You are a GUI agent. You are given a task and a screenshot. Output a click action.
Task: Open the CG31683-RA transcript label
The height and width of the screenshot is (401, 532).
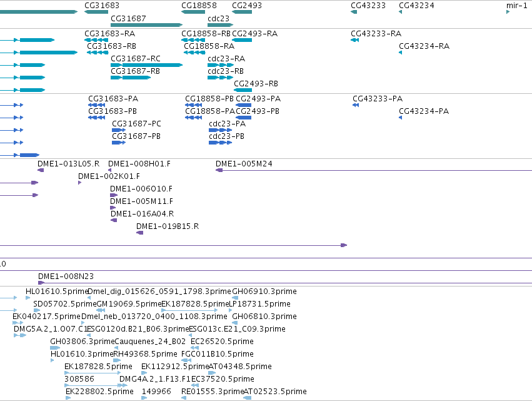(109, 34)
